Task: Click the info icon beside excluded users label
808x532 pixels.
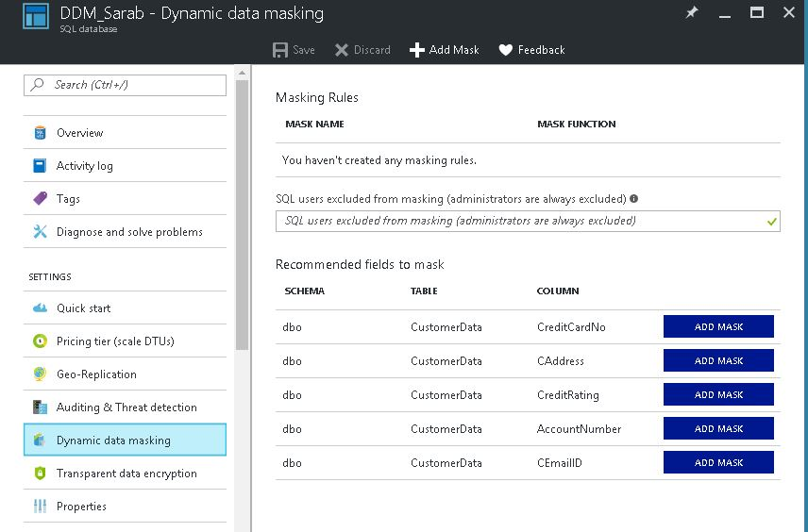Action: tap(633, 199)
